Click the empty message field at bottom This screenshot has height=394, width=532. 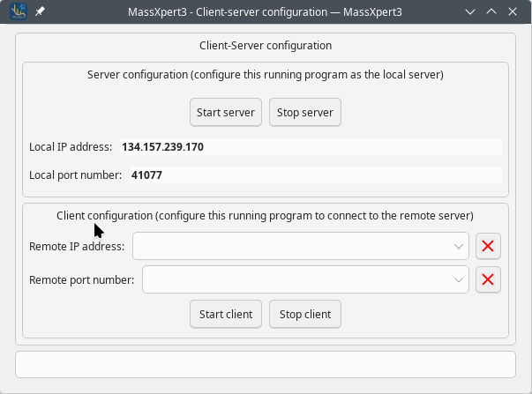coord(265,364)
